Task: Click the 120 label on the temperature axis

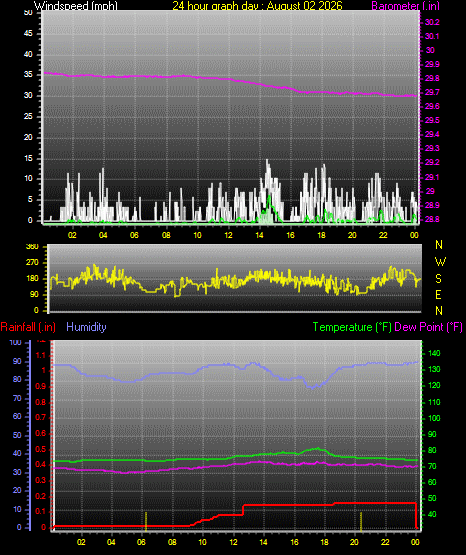Action: tap(434, 385)
